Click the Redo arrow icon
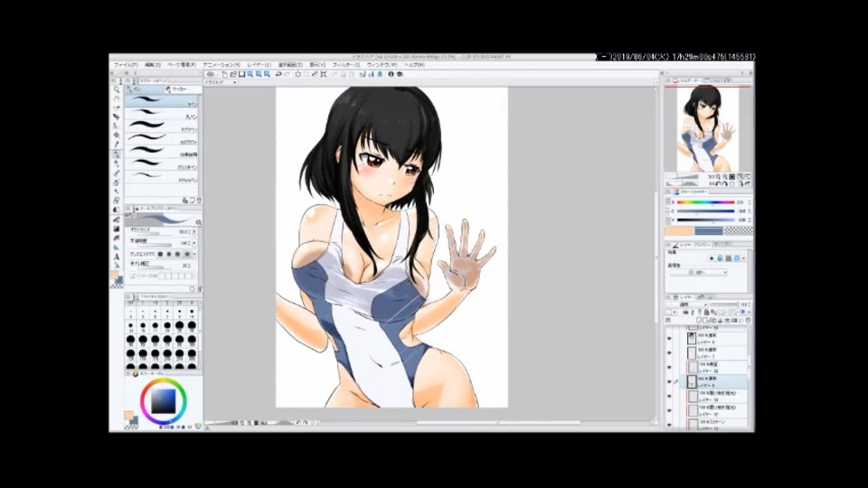868x488 pixels. point(288,74)
